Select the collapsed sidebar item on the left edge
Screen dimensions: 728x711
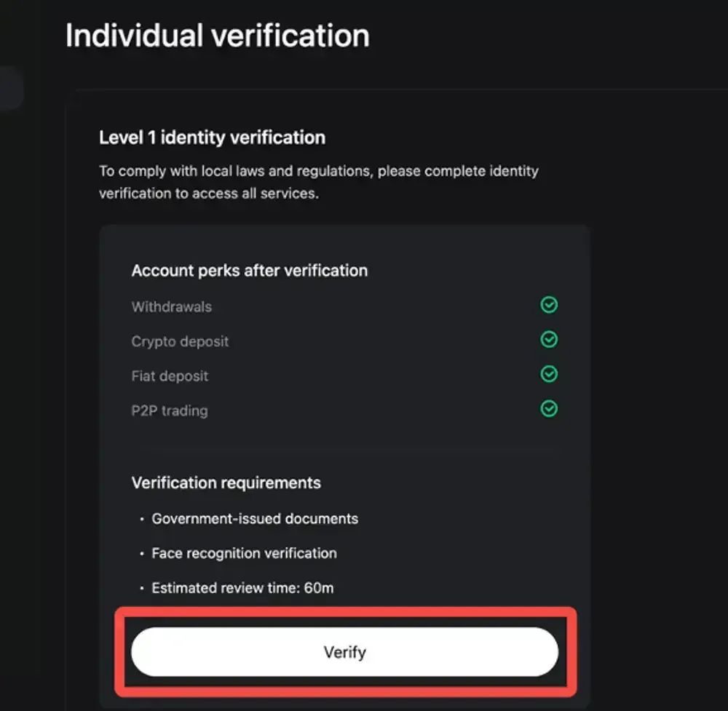click(11, 87)
